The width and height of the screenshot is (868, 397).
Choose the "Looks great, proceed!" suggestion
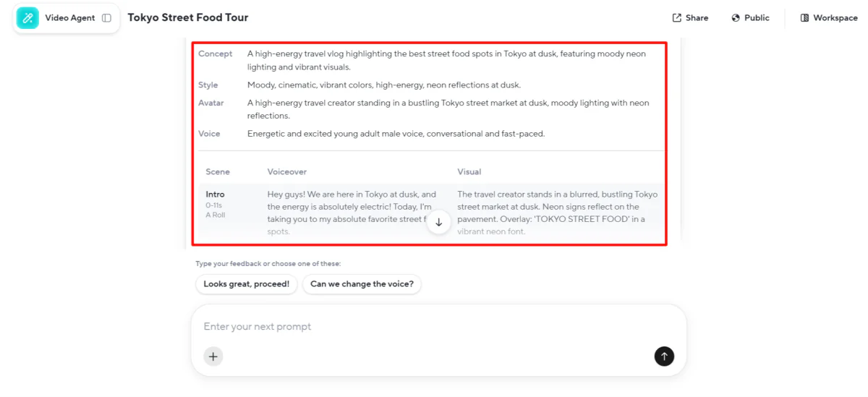pos(246,284)
